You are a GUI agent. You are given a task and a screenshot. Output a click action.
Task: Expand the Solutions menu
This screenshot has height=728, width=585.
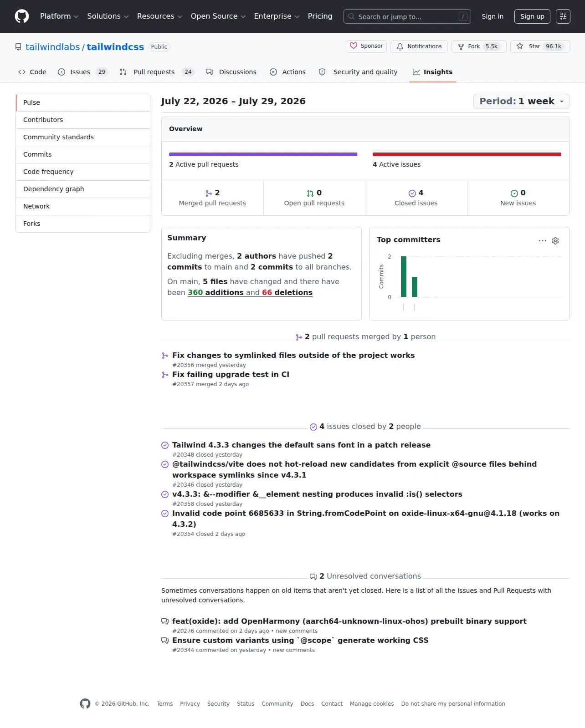click(108, 16)
